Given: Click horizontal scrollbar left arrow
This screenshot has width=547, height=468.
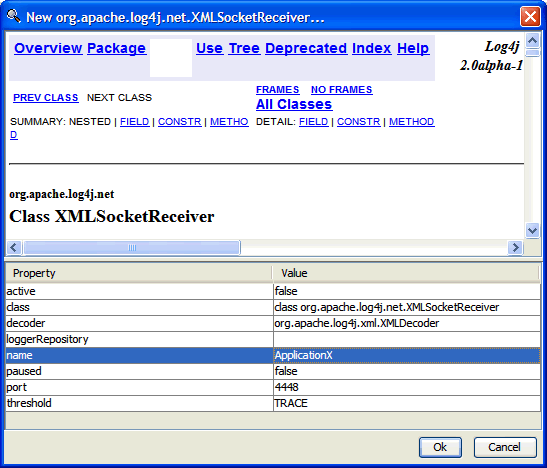Looking at the screenshot, I should (x=14, y=248).
